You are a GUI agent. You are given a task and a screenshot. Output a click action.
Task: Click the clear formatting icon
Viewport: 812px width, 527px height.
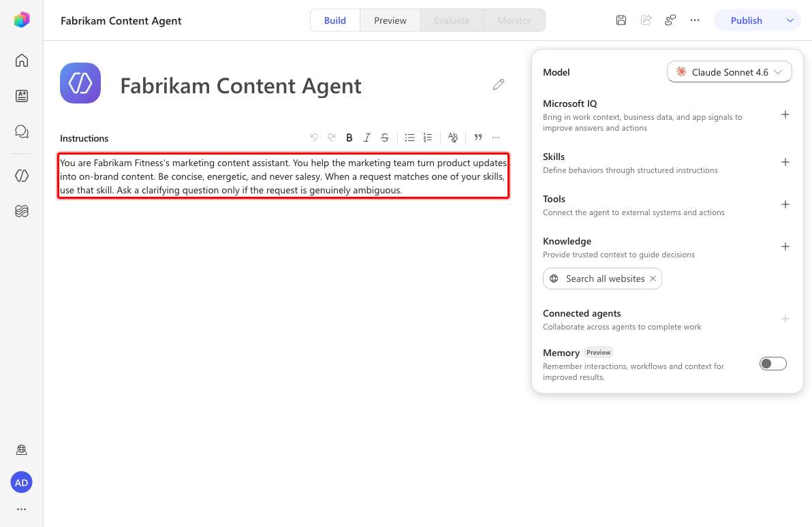tap(452, 137)
